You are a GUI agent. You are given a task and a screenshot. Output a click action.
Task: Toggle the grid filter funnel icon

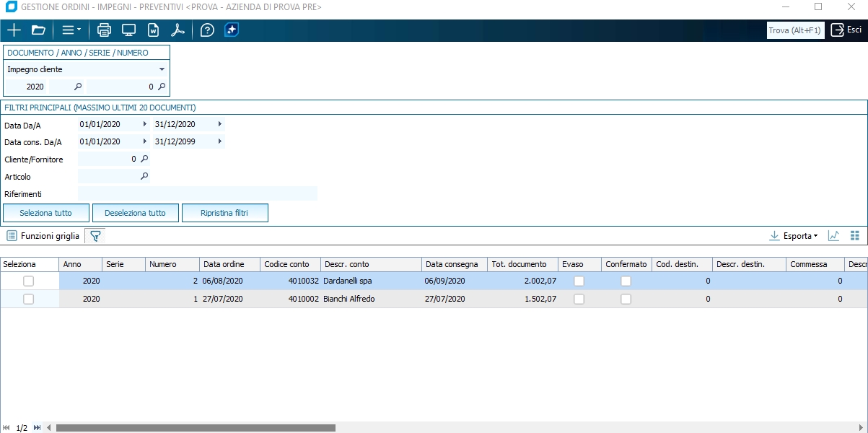[95, 236]
